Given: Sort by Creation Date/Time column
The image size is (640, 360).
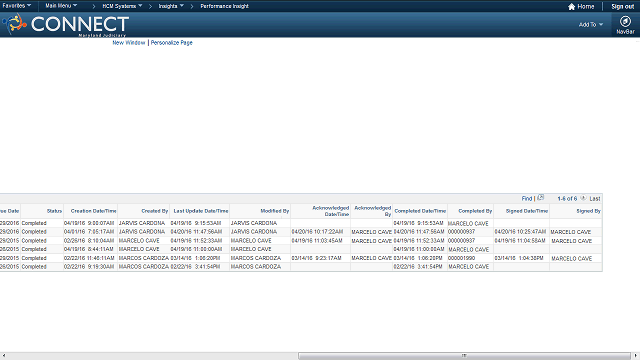Looking at the screenshot, I should coord(93,211).
